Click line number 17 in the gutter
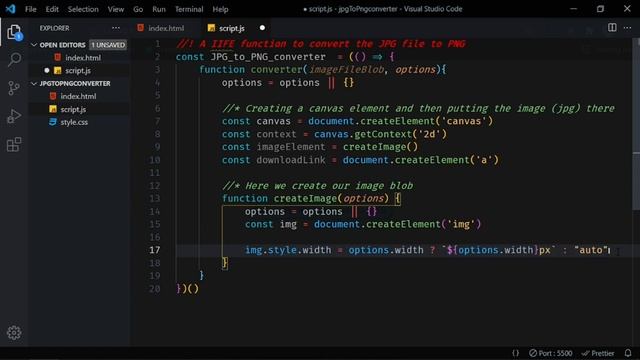 point(155,250)
